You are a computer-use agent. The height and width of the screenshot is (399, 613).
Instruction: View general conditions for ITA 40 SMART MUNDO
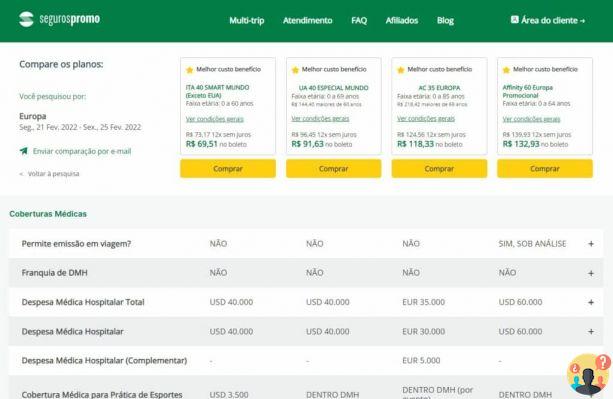point(215,119)
